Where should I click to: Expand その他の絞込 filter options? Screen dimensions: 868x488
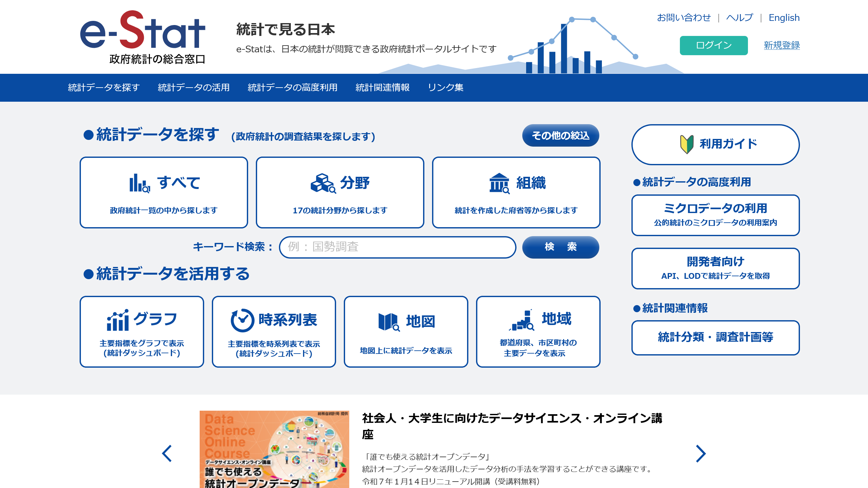pyautogui.click(x=560, y=135)
